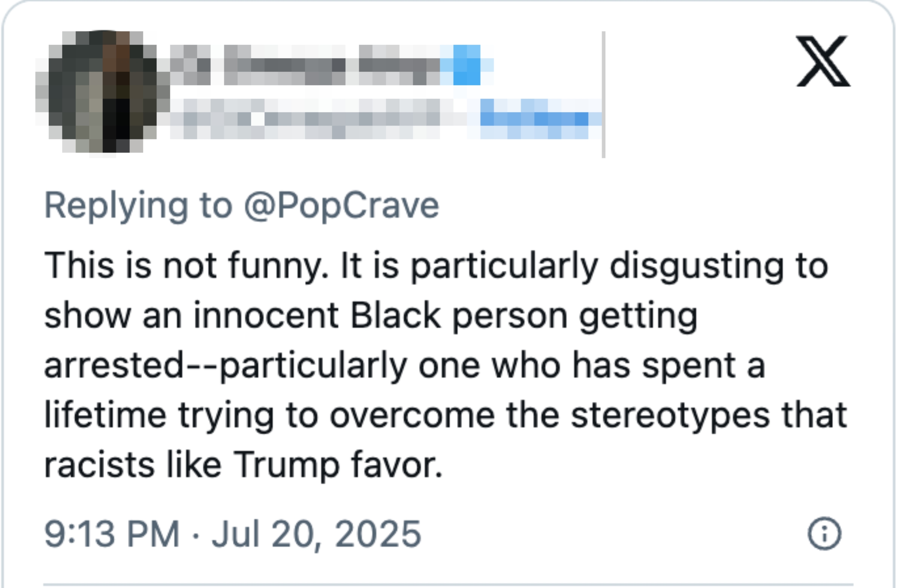Open the tweet info circle icon
The width and height of the screenshot is (899, 588).
824,533
